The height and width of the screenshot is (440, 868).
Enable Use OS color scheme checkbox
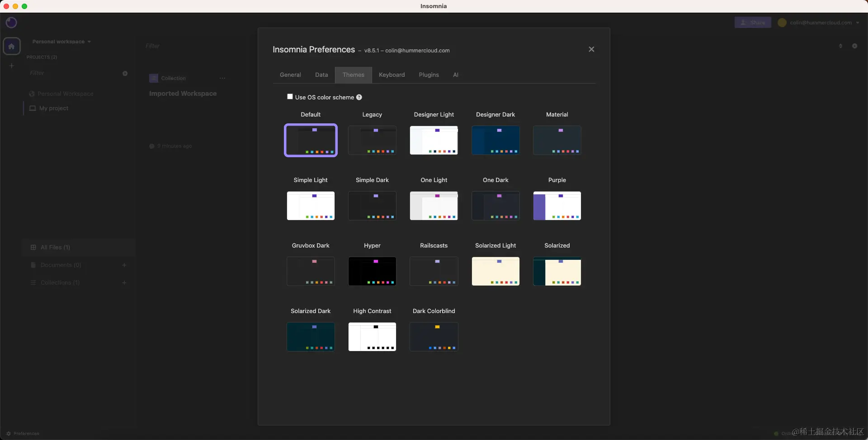click(x=290, y=97)
